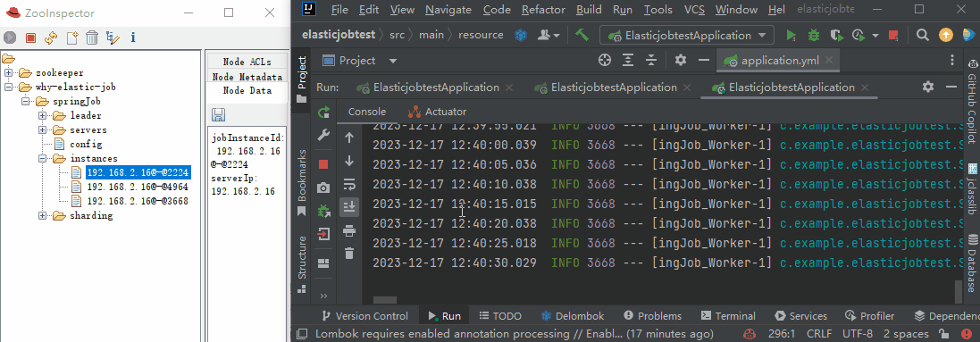Click the Rerun icon in Run panel

coord(323,113)
